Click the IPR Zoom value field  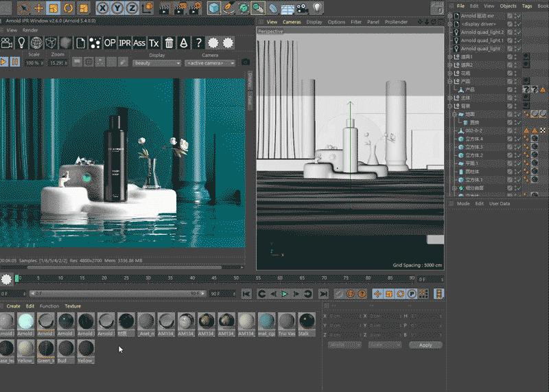tap(58, 63)
